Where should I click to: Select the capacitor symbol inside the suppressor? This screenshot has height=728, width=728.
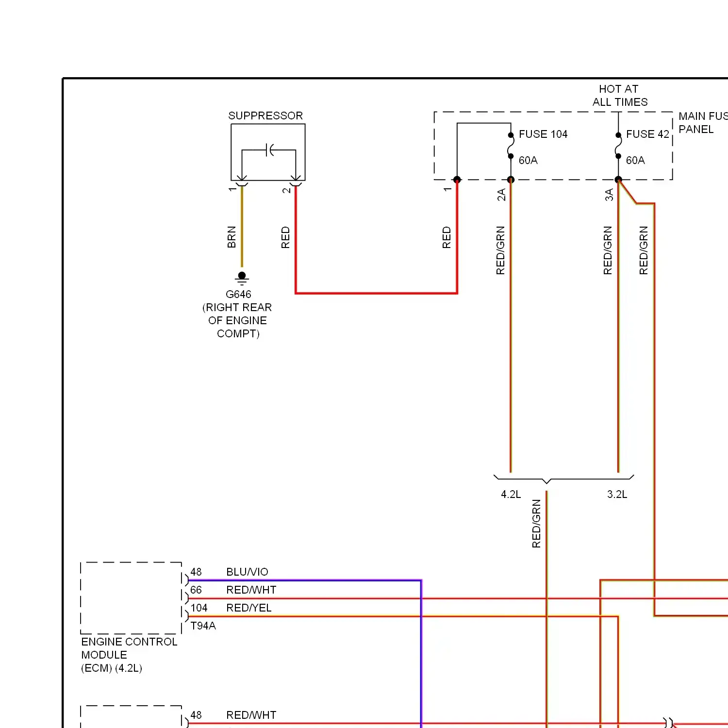270,150
